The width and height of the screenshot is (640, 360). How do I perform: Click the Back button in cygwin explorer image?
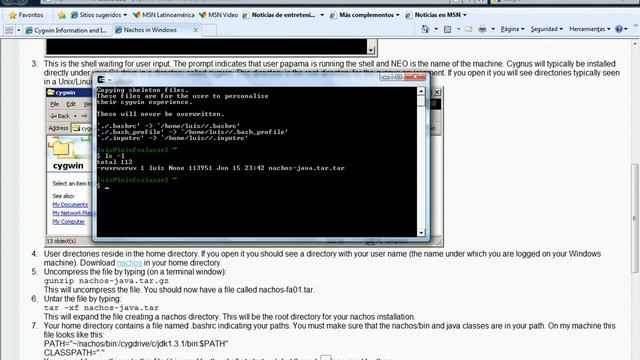[x=60, y=116]
